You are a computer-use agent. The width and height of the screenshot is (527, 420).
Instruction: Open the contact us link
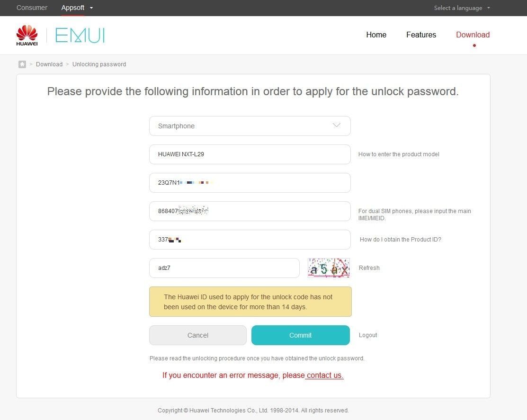click(x=325, y=375)
